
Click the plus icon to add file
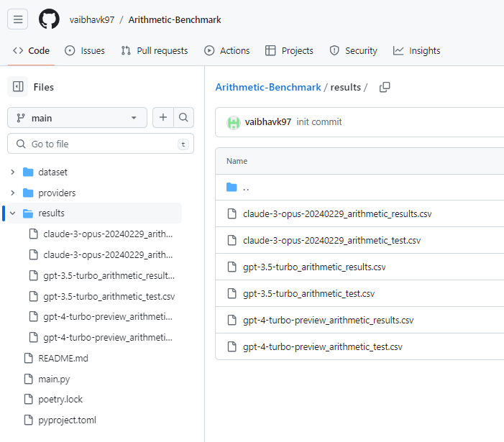(x=163, y=118)
